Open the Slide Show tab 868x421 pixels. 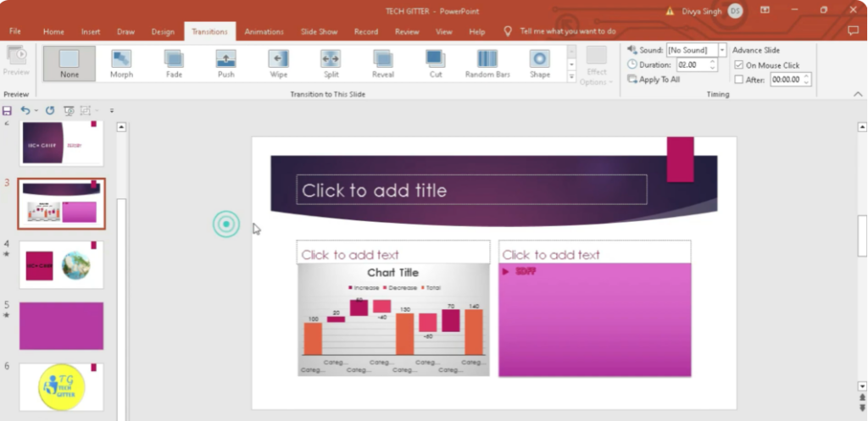[x=319, y=31]
